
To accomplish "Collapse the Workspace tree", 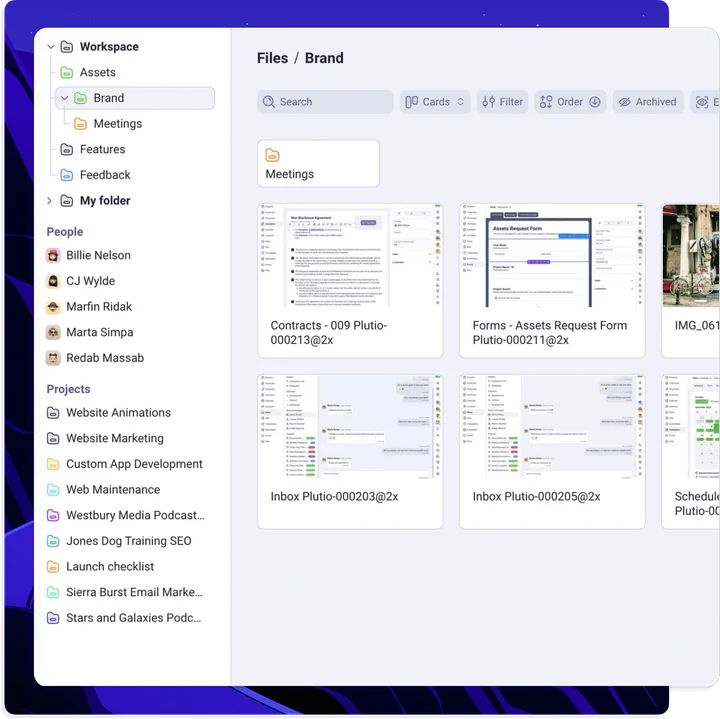I will click(51, 47).
